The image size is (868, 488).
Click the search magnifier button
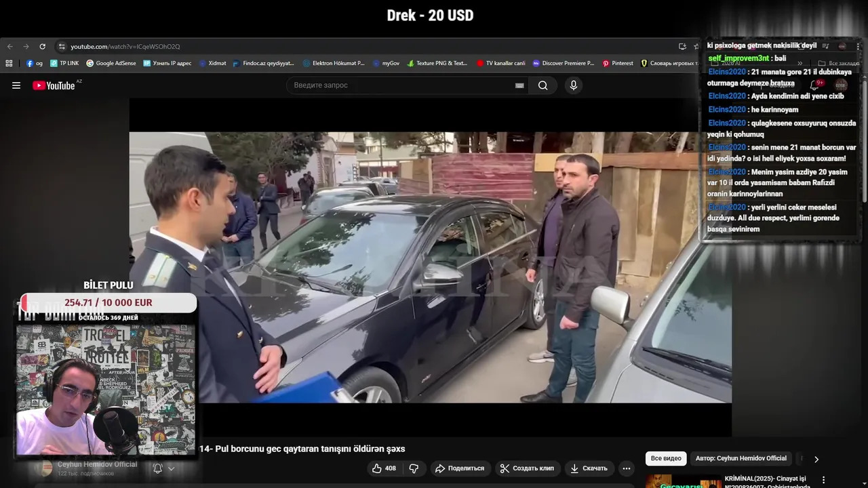coord(543,85)
